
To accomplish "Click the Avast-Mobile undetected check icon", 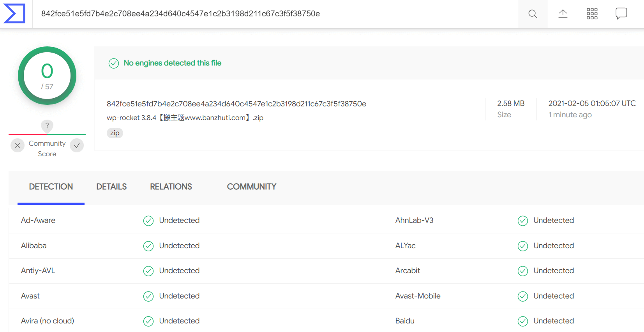I will pyautogui.click(x=523, y=297).
